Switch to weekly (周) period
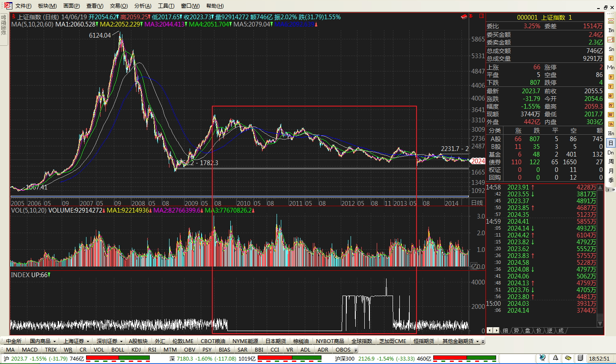The height and width of the screenshot is (364, 616). coord(611,162)
